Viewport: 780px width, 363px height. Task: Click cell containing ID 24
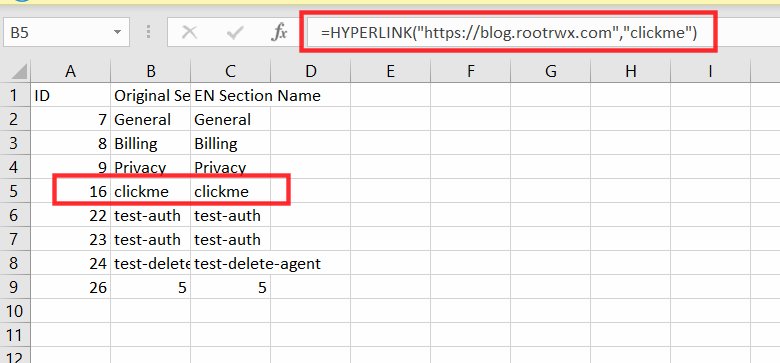[71, 263]
